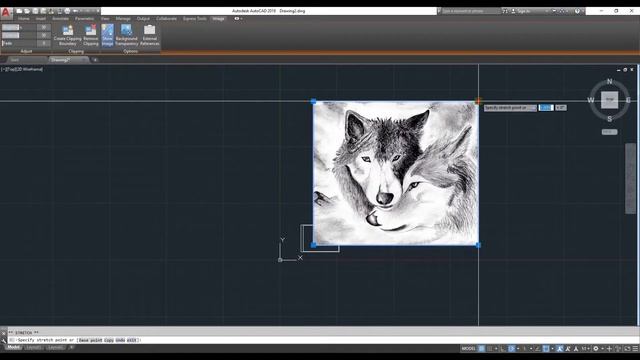This screenshot has width=640, height=360.
Task: Click the Brightness value field
Action: tap(44, 27)
